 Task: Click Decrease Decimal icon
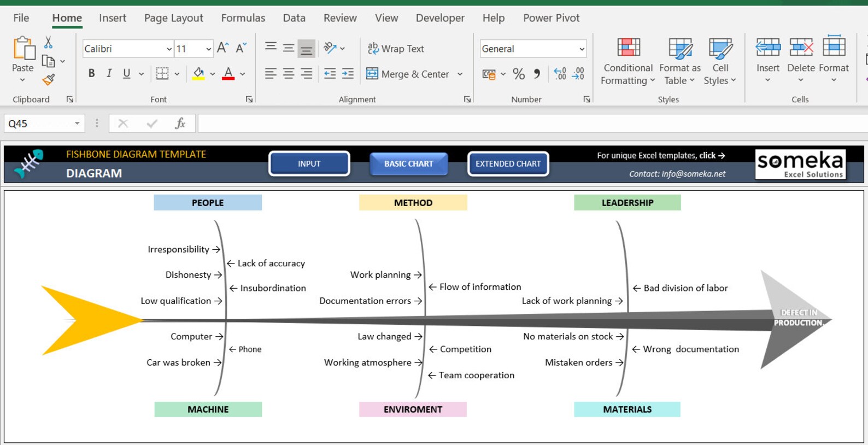pyautogui.click(x=578, y=74)
